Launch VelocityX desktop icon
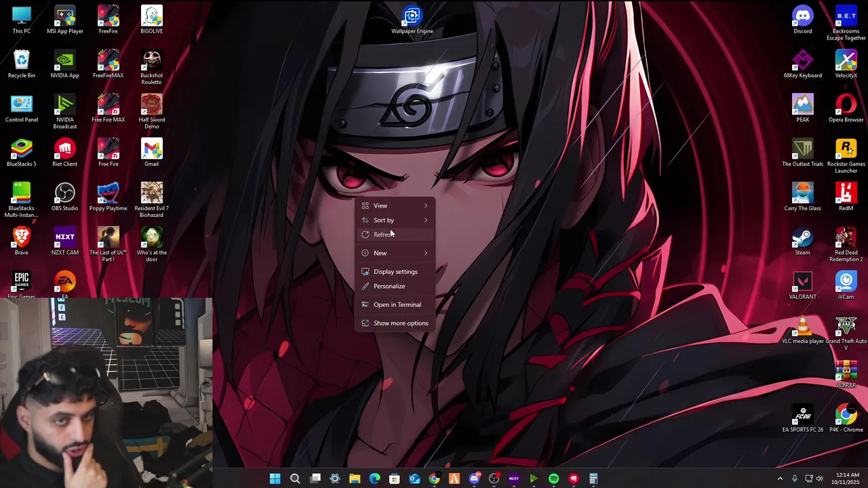Screen dimensions: 868x488 [x=846, y=64]
